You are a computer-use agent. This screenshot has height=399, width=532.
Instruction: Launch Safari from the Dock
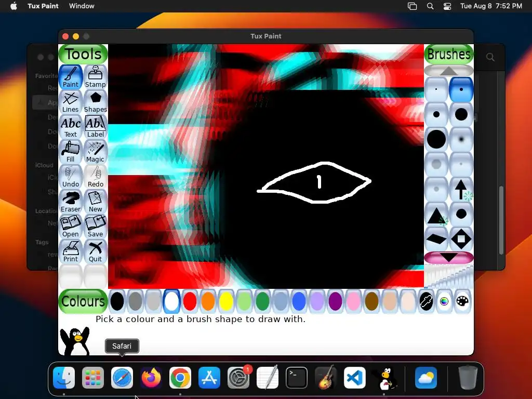click(122, 378)
